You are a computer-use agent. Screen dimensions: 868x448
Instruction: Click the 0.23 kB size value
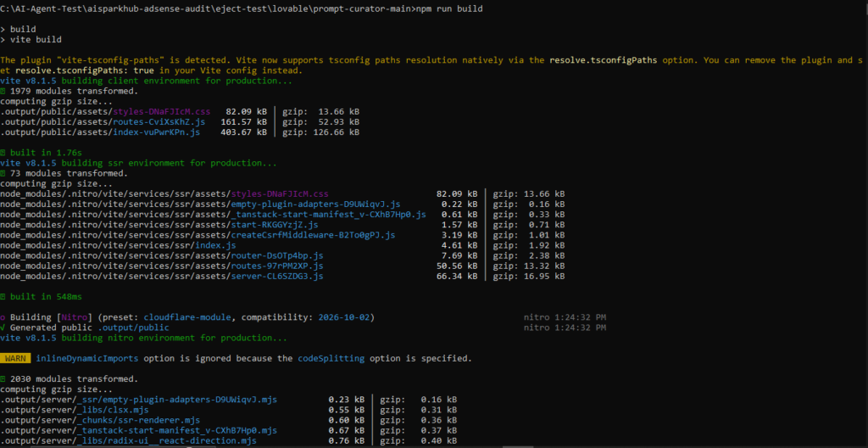click(x=347, y=399)
